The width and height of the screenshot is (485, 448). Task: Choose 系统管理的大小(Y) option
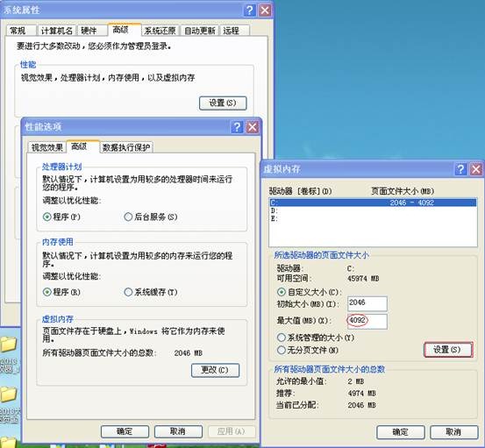point(316,338)
